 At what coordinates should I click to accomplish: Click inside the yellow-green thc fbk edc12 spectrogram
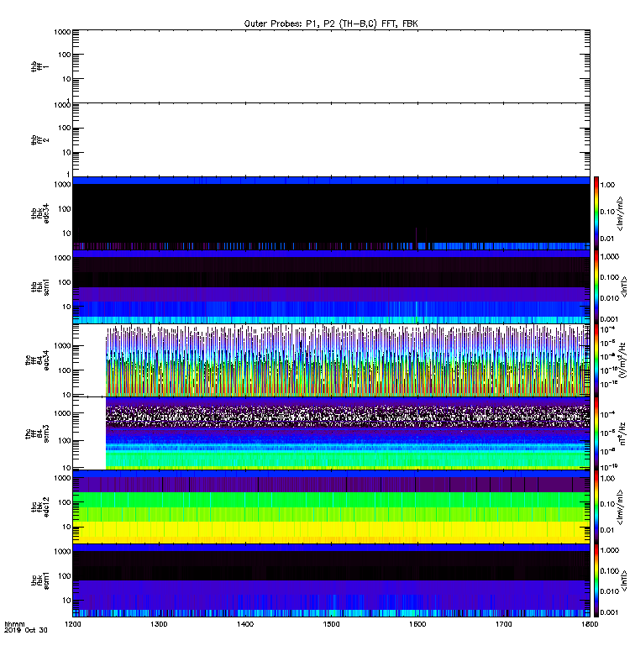point(331,507)
